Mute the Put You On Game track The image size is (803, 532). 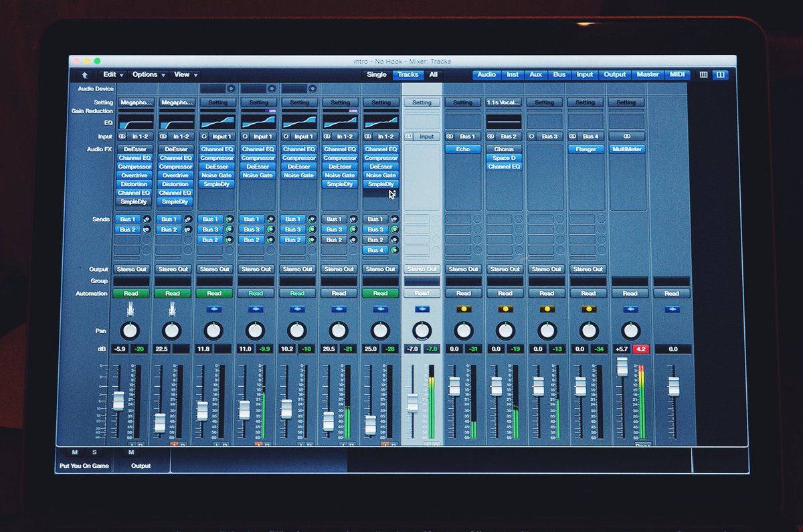[x=75, y=453]
